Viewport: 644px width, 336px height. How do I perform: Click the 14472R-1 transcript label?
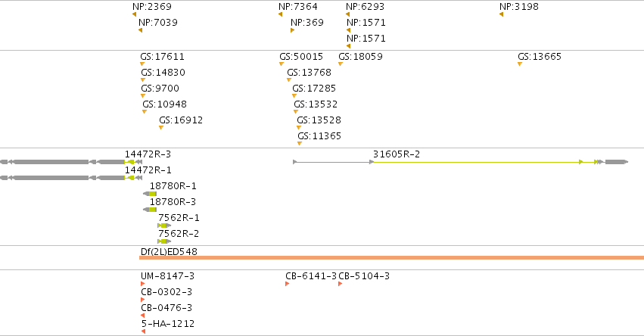148,170
